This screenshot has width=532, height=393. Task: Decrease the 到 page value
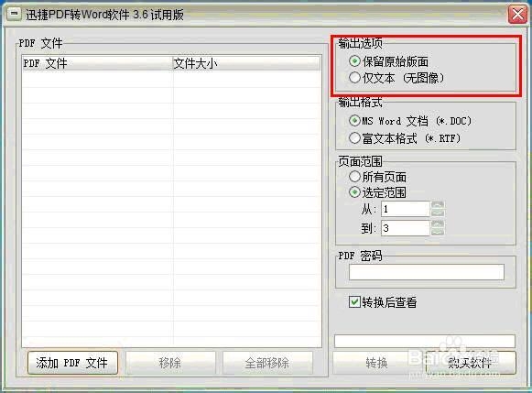pyautogui.click(x=438, y=232)
